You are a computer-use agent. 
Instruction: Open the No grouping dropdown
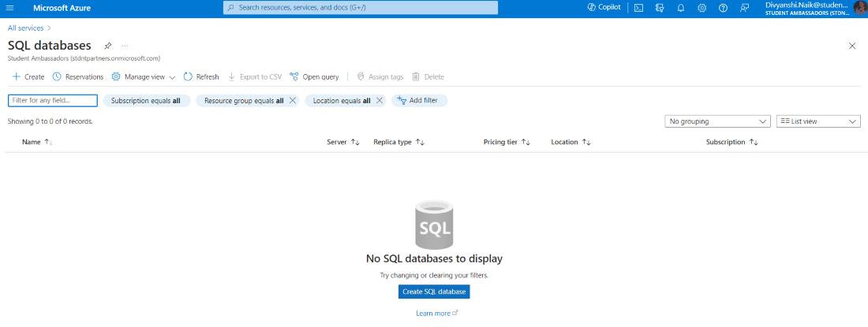click(x=717, y=121)
